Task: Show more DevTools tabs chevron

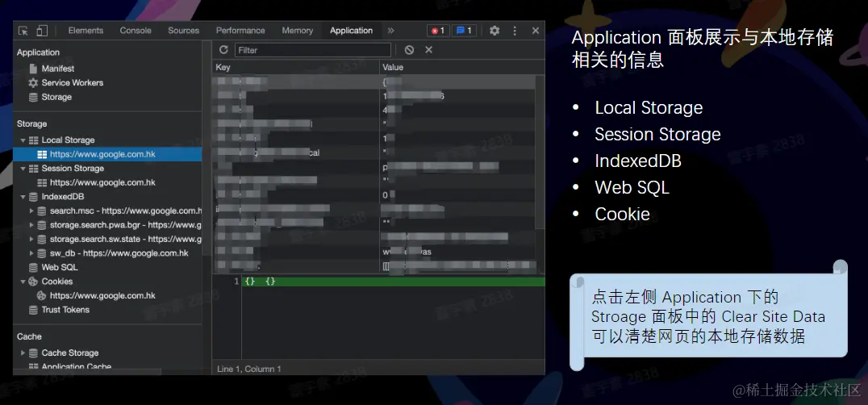Action: [x=390, y=31]
